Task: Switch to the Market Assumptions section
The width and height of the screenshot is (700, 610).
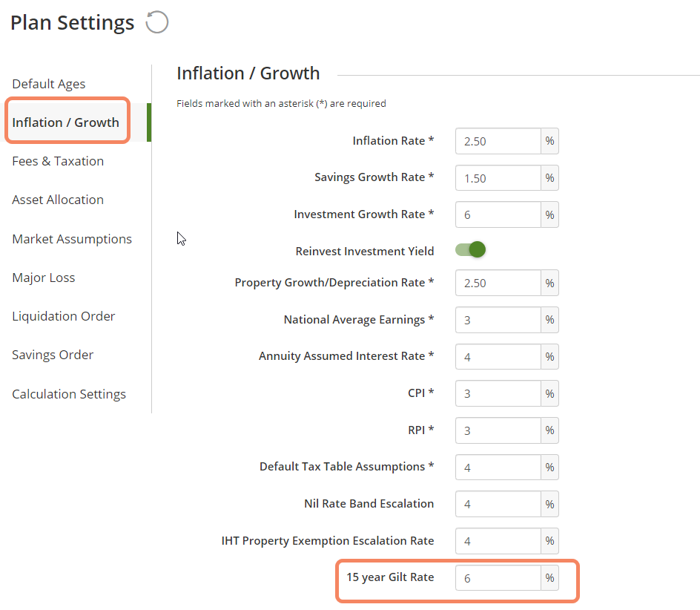Action: point(72,239)
